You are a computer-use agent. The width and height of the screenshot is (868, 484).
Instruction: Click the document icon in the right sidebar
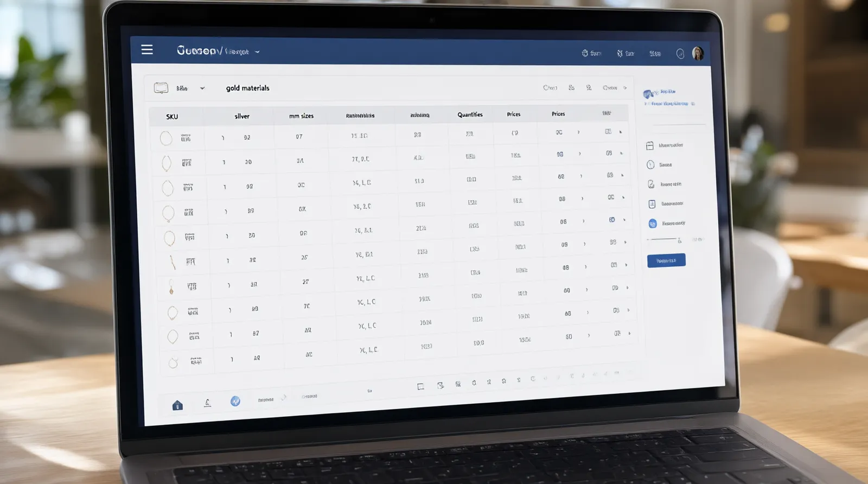coord(652,204)
